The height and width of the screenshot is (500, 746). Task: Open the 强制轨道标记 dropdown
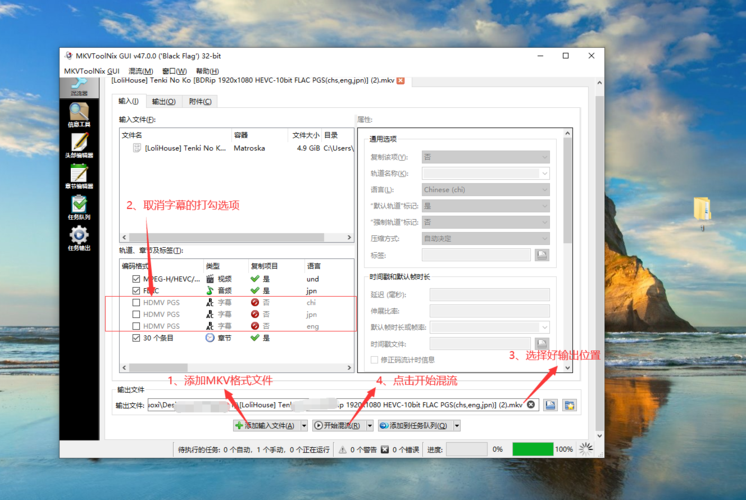485,222
